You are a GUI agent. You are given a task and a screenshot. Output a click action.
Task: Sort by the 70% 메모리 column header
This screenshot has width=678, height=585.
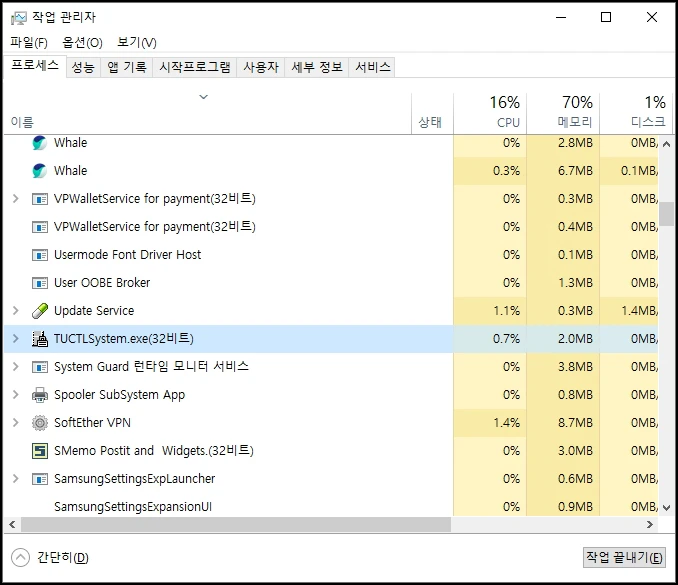[563, 113]
